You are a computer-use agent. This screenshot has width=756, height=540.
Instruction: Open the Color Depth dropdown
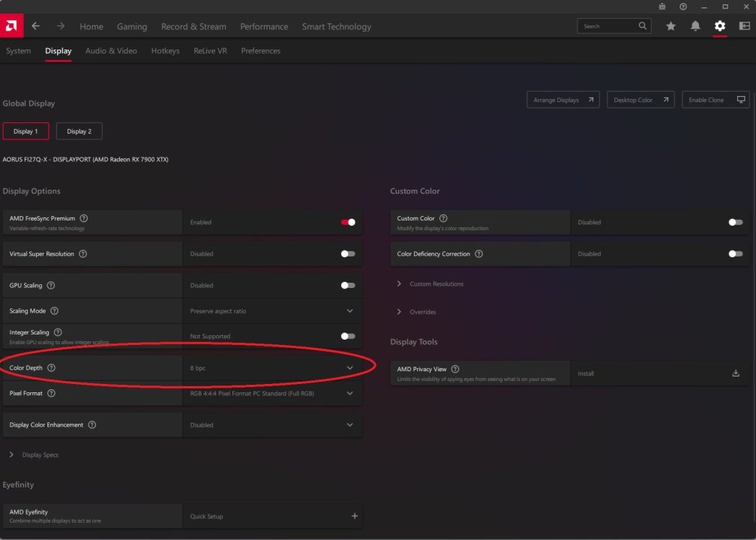pos(349,367)
